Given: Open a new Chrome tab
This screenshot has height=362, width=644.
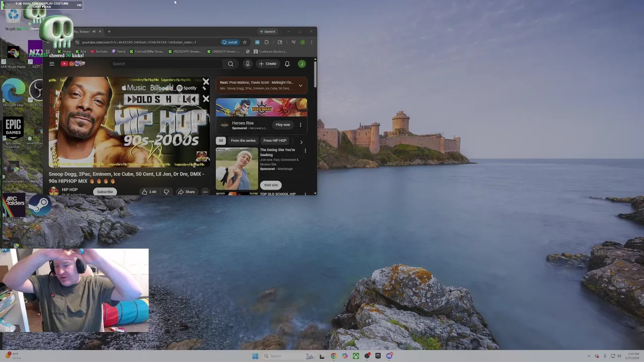Looking at the screenshot, I should coord(109,32).
